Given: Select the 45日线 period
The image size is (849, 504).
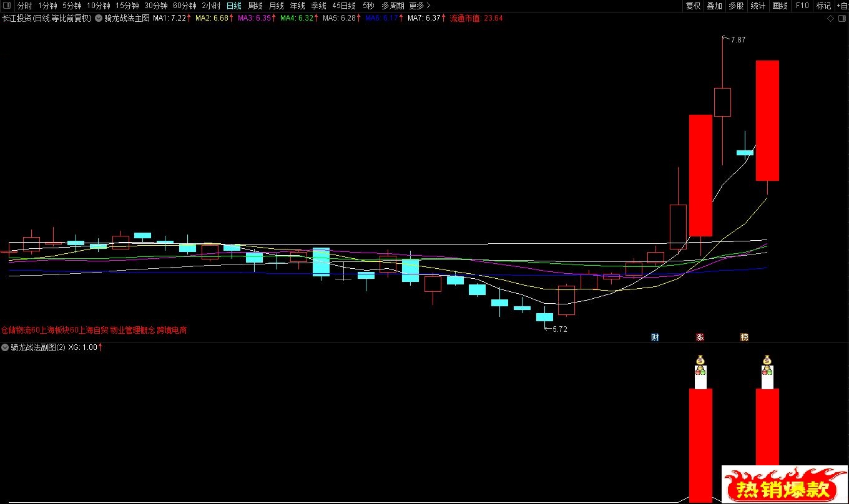Looking at the screenshot, I should click(x=344, y=6).
